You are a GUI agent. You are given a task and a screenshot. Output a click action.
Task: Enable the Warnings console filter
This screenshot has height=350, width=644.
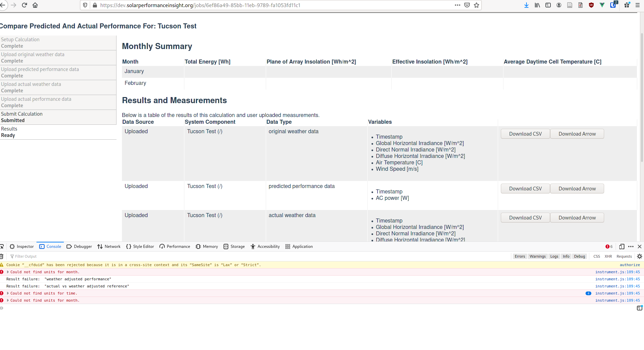pyautogui.click(x=538, y=256)
